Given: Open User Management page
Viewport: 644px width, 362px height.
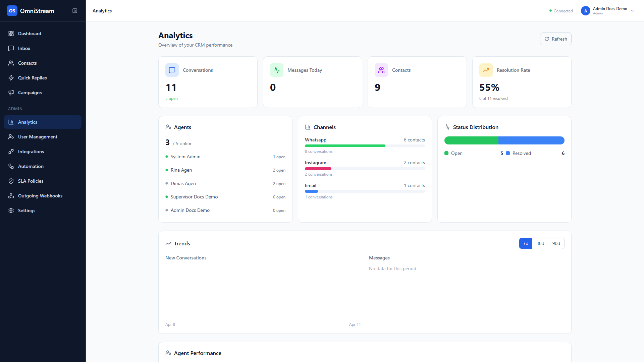Looking at the screenshot, I should click(x=43, y=137).
